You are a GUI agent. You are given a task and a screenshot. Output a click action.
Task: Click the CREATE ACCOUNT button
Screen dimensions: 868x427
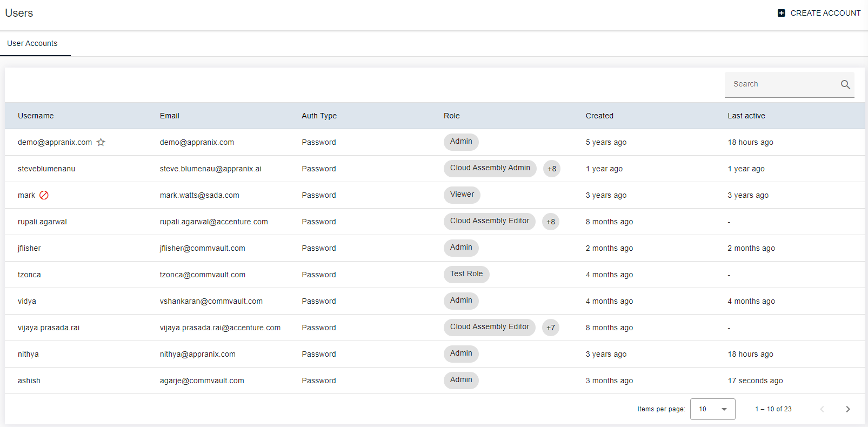pos(819,13)
